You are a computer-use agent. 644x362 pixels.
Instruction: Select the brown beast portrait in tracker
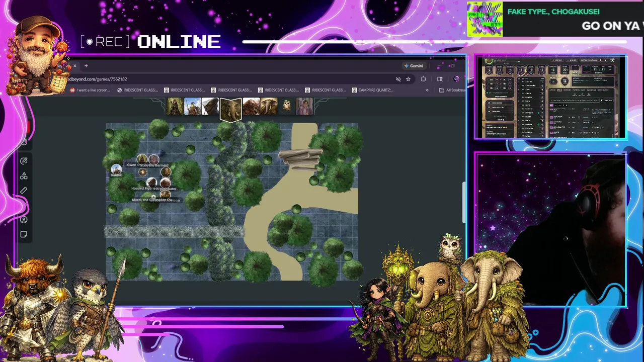click(x=251, y=106)
